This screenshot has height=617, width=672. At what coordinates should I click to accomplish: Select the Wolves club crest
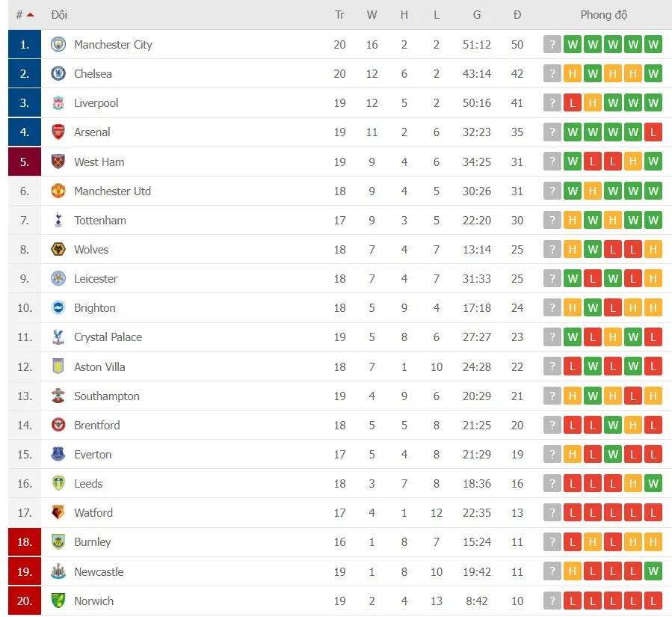coord(58,249)
